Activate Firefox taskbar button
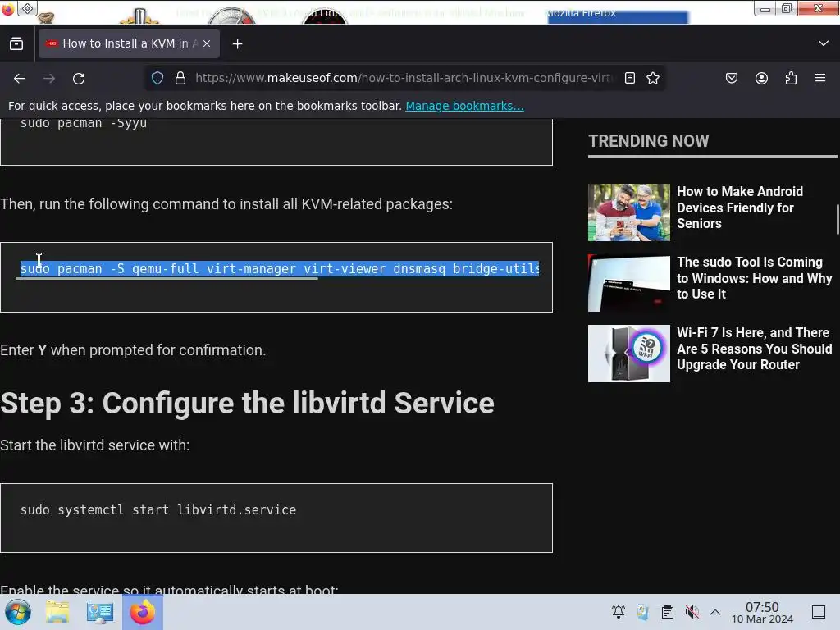 pos(143,612)
